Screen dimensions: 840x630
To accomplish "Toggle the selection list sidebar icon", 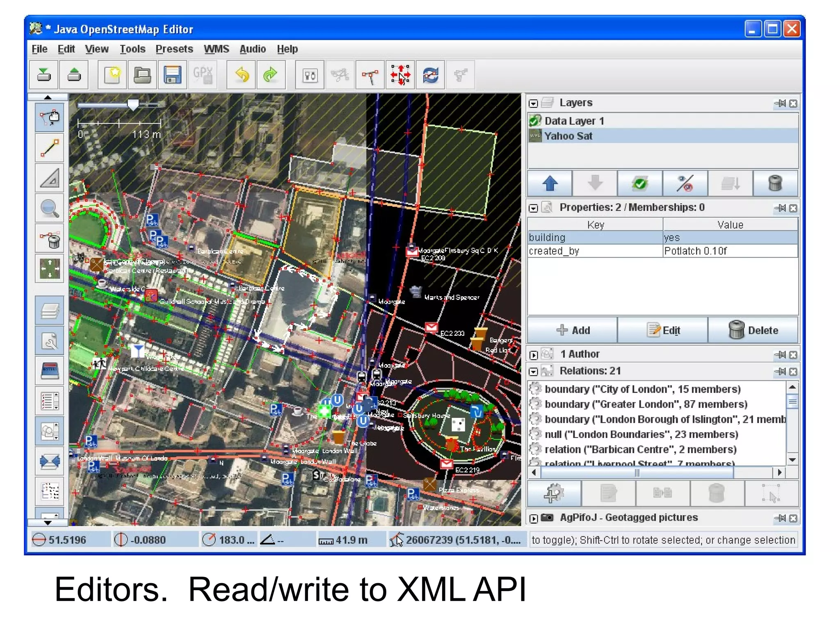I will [50, 401].
